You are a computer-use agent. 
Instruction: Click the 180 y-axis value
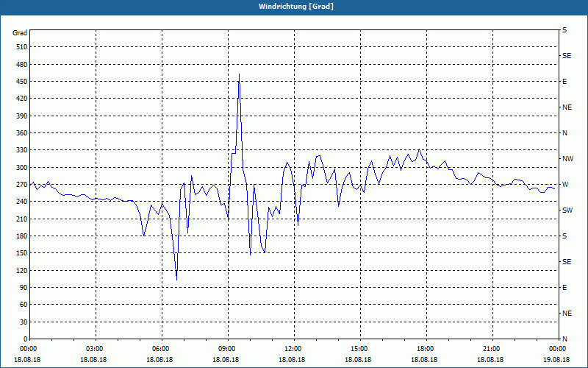22,236
